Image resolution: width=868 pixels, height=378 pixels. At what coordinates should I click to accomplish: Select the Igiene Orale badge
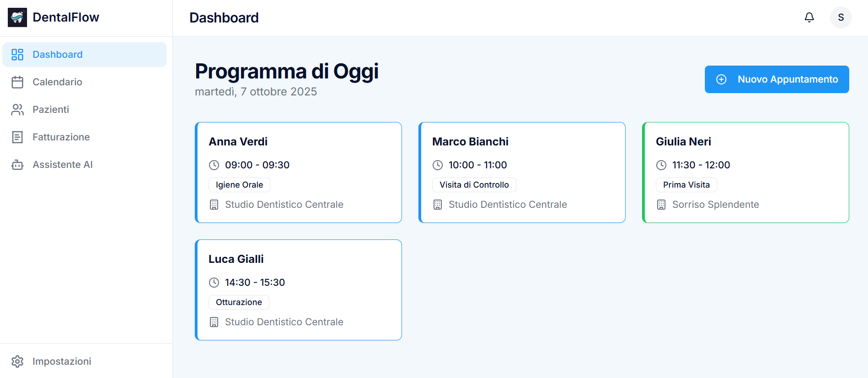point(239,184)
